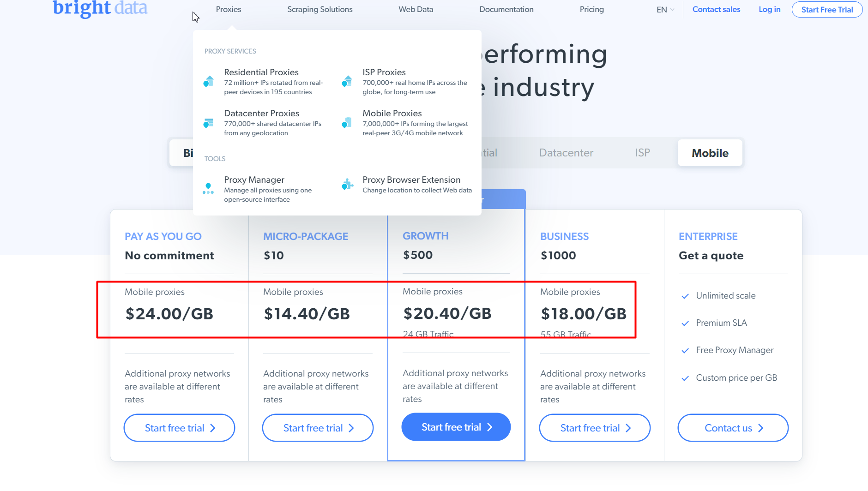Open the Proxies menu
868x491 pixels.
point(229,9)
